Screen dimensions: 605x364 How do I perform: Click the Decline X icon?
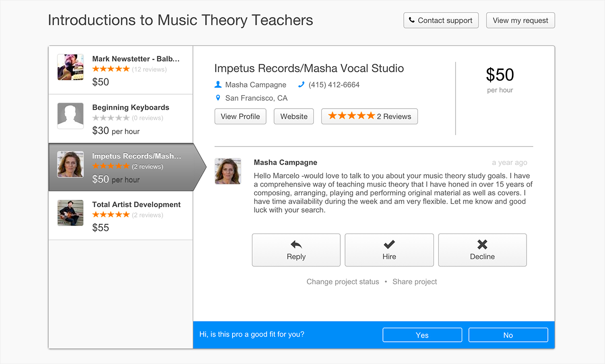pos(482,244)
